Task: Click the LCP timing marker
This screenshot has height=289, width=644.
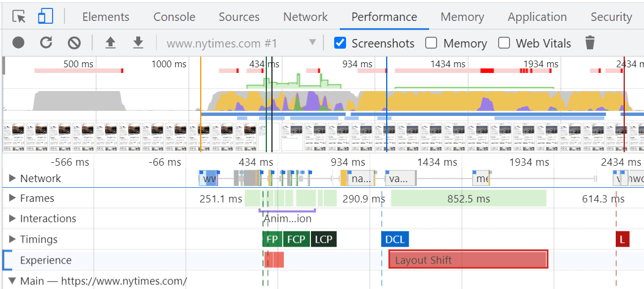Action: [323, 239]
